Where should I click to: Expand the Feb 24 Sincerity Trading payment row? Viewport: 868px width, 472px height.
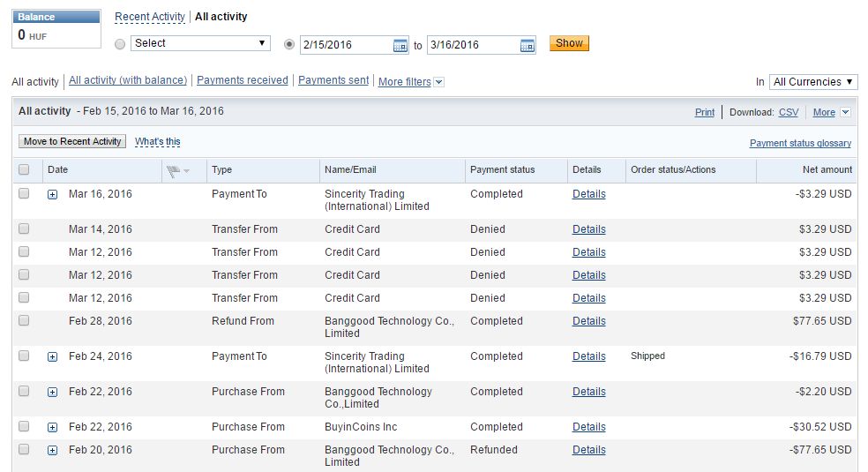[x=52, y=357]
